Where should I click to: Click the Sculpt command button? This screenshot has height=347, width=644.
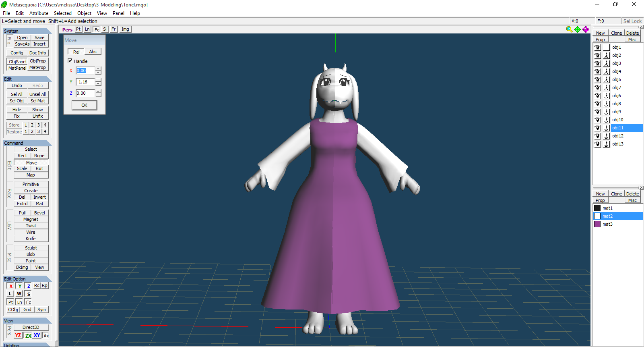[x=31, y=248]
